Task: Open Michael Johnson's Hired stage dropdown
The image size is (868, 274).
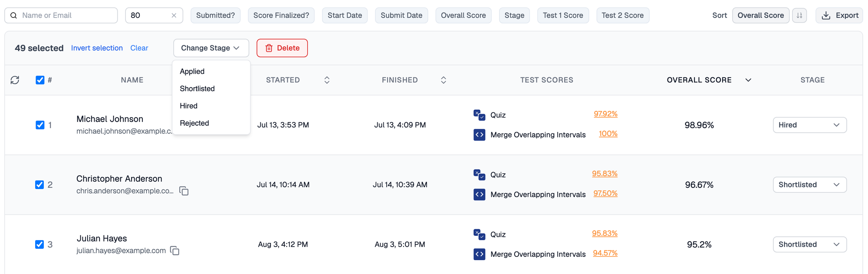Action: click(x=809, y=125)
